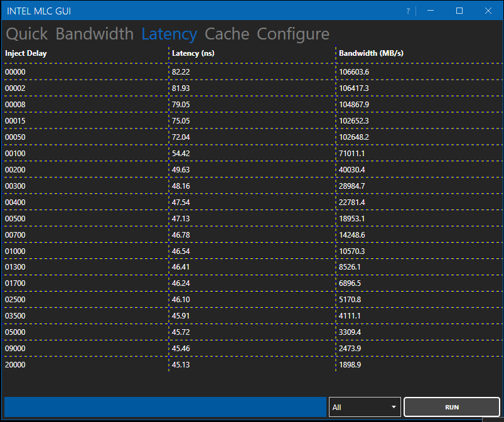This screenshot has width=504, height=422.
Task: Select latency value 46.41
Action: point(181,267)
